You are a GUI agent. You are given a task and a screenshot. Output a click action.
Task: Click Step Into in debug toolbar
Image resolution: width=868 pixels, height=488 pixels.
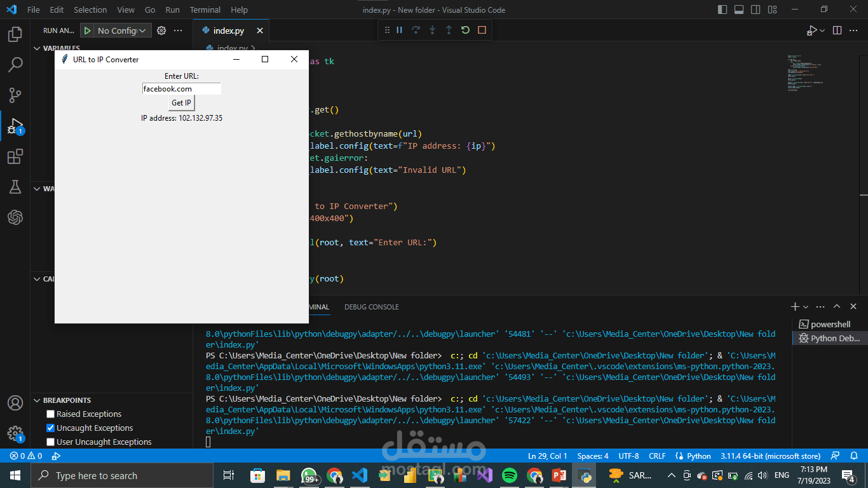[x=433, y=30]
